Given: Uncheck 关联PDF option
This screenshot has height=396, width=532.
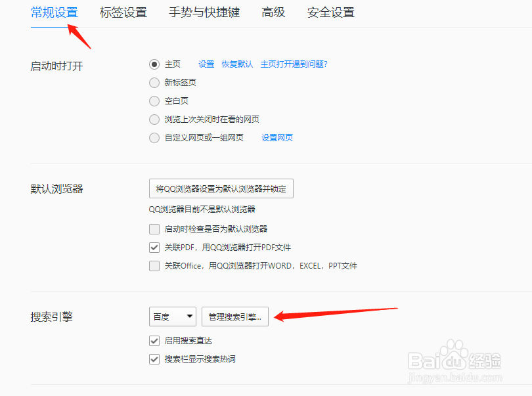Looking at the screenshot, I should click(154, 248).
